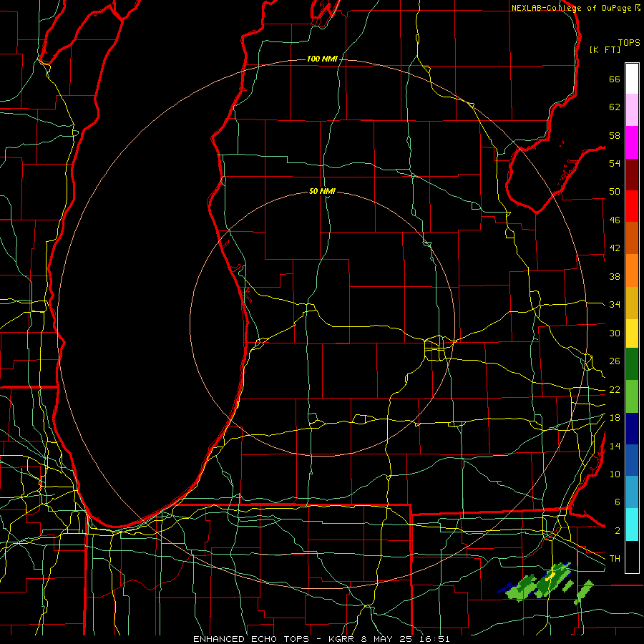This screenshot has height=644, width=644.
Task: Click the '6' legend value
Action: click(x=617, y=502)
